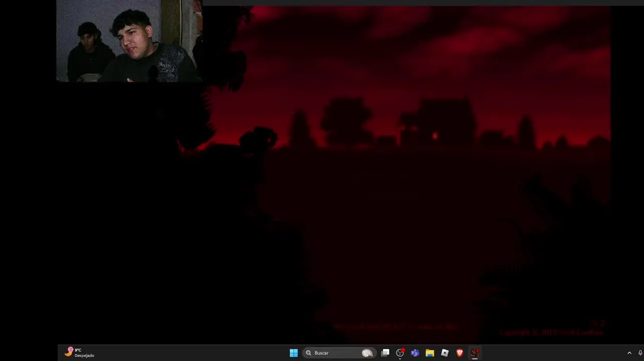Image resolution: width=644 pixels, height=361 pixels.
Task: Open Brave browser from the taskbar
Action: pos(460,353)
